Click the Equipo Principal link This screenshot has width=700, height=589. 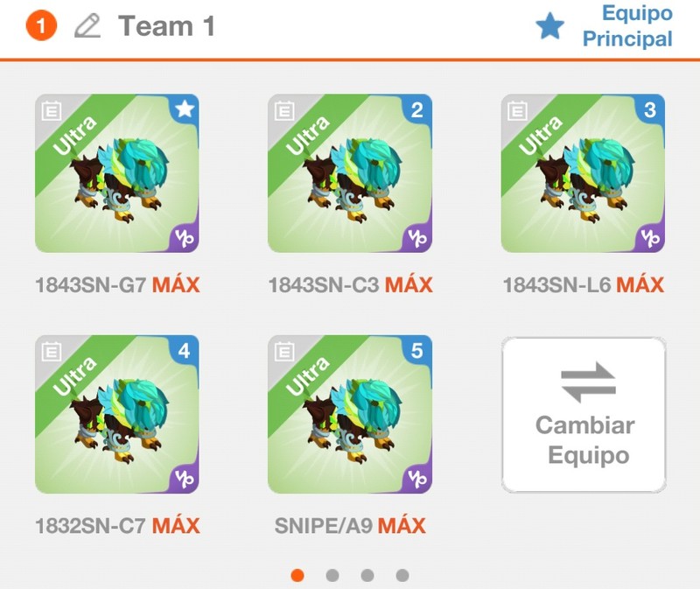pyautogui.click(x=627, y=26)
